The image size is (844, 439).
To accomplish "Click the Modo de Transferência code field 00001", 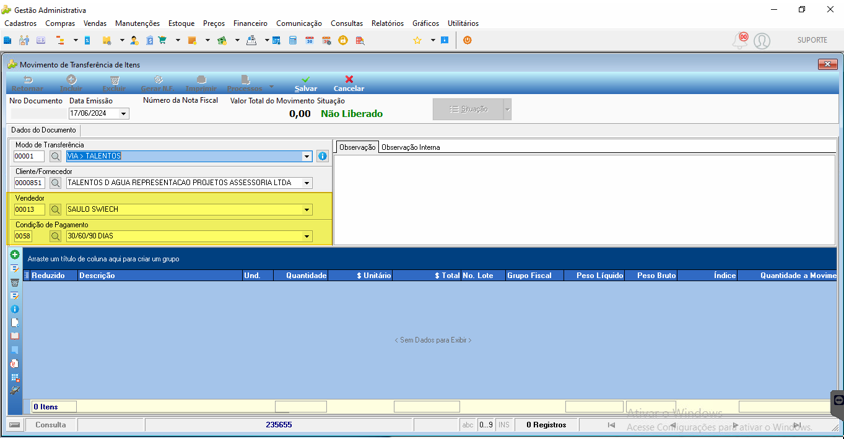I will [29, 156].
